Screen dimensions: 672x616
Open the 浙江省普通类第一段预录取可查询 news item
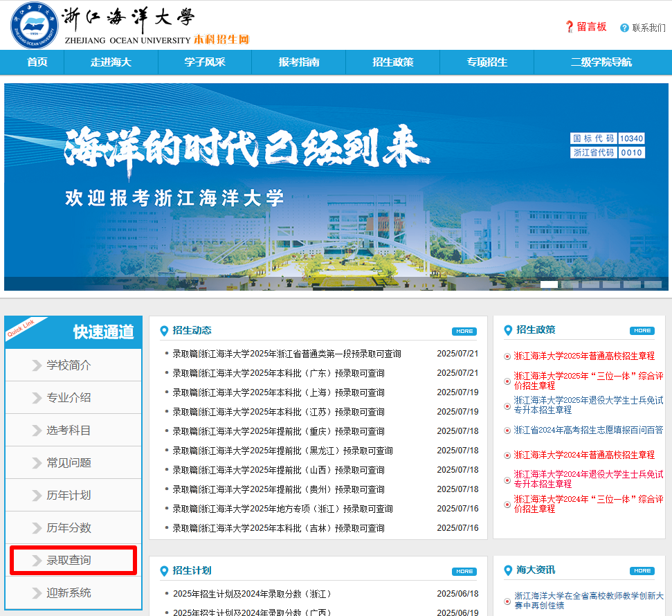tap(287, 354)
